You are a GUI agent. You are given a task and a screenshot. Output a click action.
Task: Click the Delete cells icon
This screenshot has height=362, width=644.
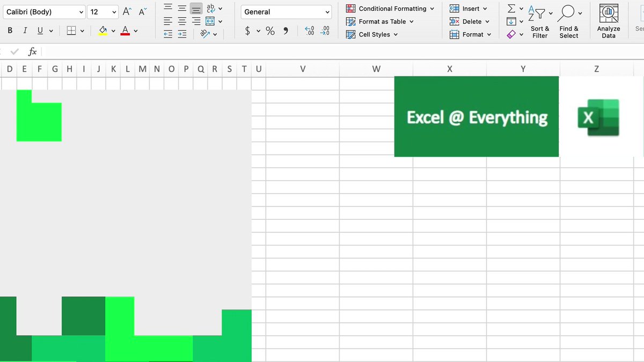(454, 21)
